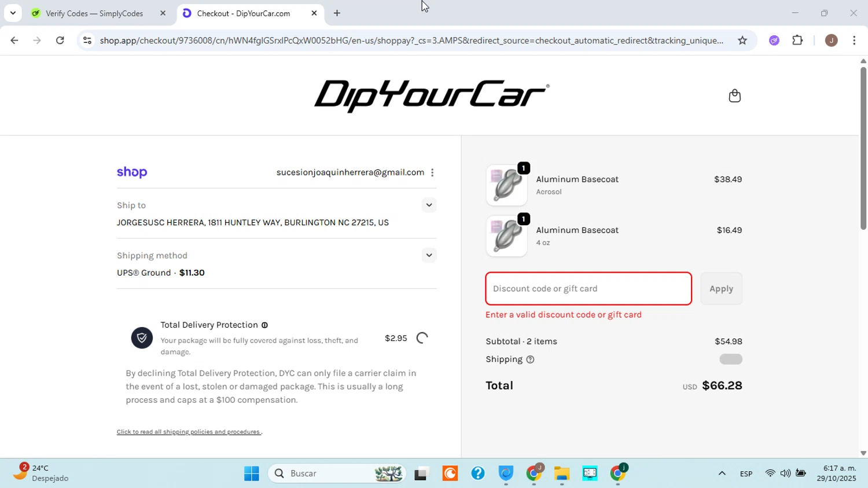This screenshot has height=488, width=868.
Task: Select the Aluminum Basecoat Aerosol thumbnail
Action: tap(506, 185)
